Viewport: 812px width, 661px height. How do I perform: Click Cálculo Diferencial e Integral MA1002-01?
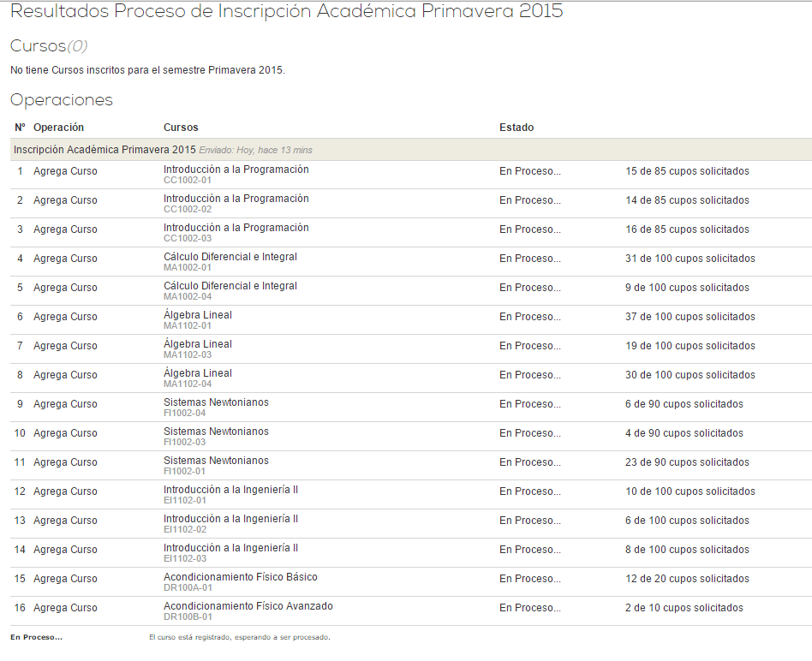click(230, 257)
